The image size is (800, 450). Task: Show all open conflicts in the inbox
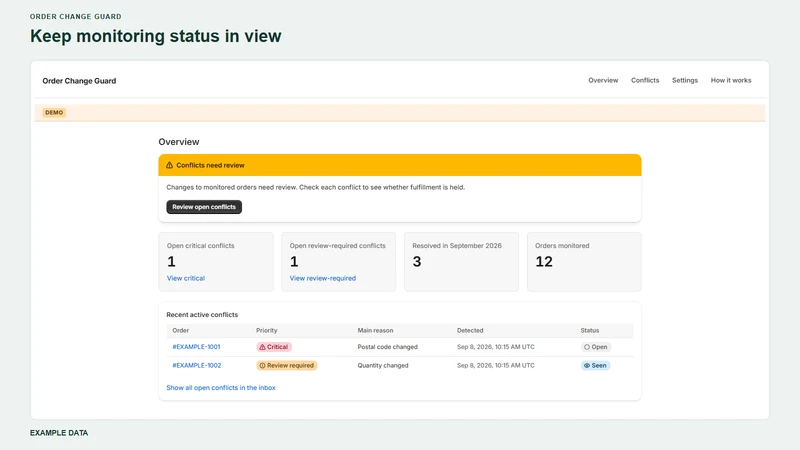[220, 388]
